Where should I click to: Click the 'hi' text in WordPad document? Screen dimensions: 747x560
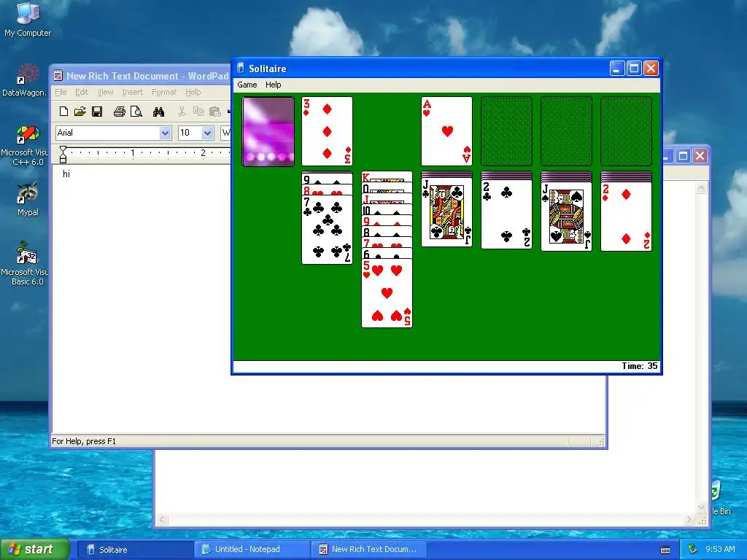[66, 174]
